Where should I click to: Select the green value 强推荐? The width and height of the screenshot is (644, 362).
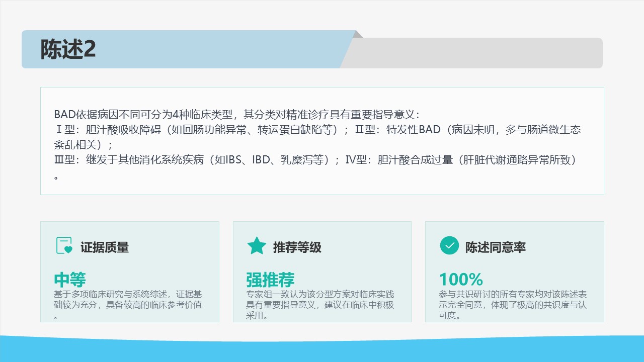[x=270, y=279]
